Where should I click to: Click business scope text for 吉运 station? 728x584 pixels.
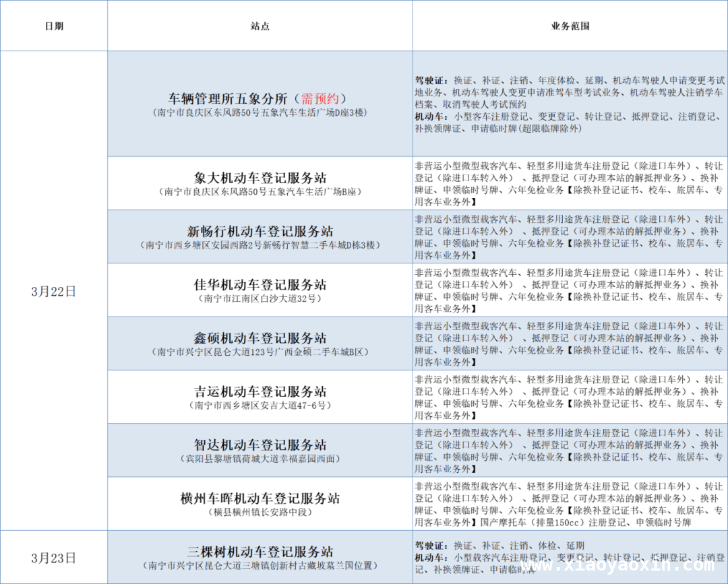tap(569, 397)
